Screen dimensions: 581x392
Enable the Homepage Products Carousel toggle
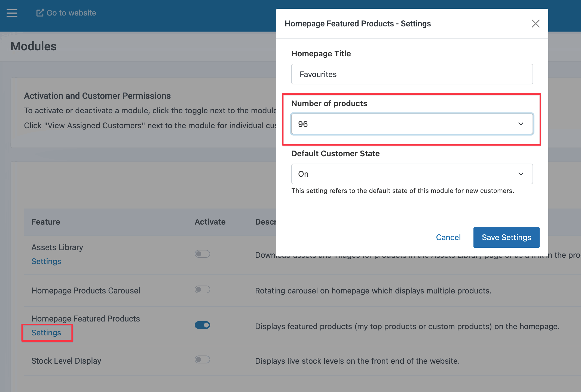coord(202,289)
